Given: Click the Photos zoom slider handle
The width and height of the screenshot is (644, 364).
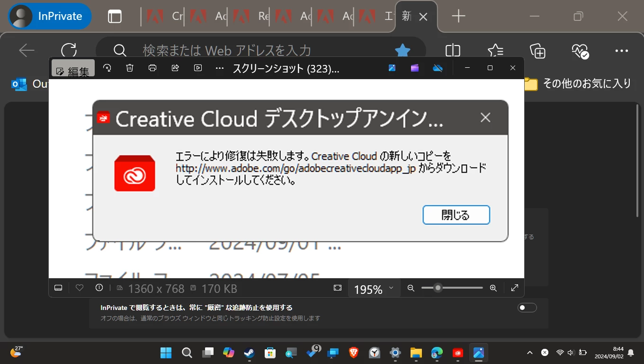Looking at the screenshot, I should 438,288.
